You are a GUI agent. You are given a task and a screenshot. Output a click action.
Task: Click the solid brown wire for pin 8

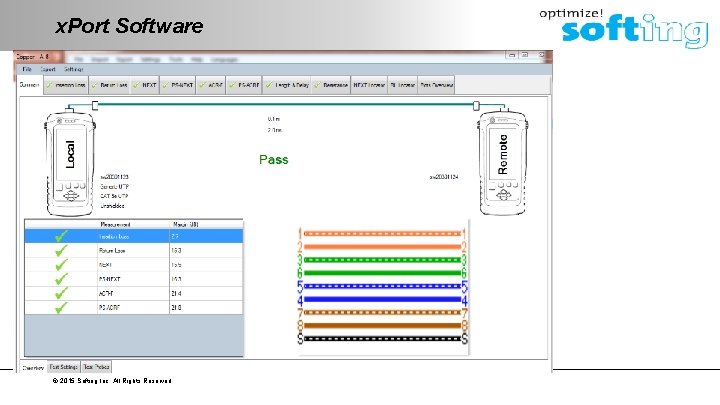pos(382,326)
